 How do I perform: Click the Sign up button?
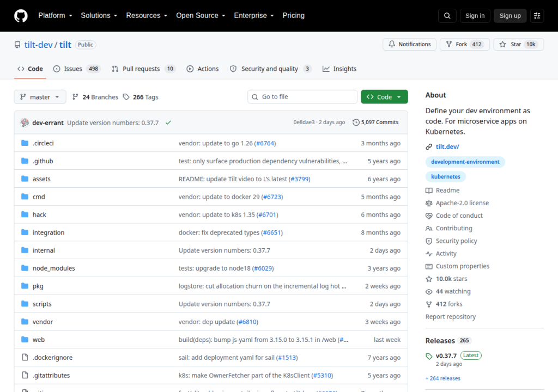pos(510,16)
